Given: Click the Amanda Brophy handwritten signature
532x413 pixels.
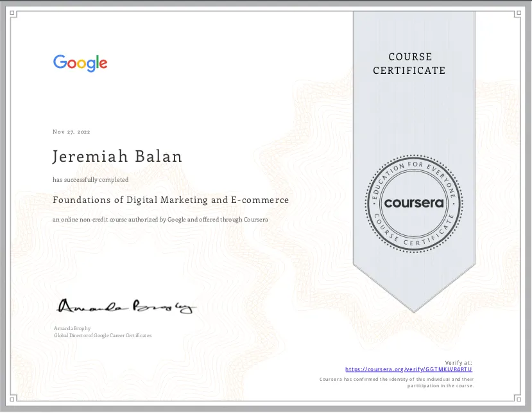Looking at the screenshot, I should (126, 306).
